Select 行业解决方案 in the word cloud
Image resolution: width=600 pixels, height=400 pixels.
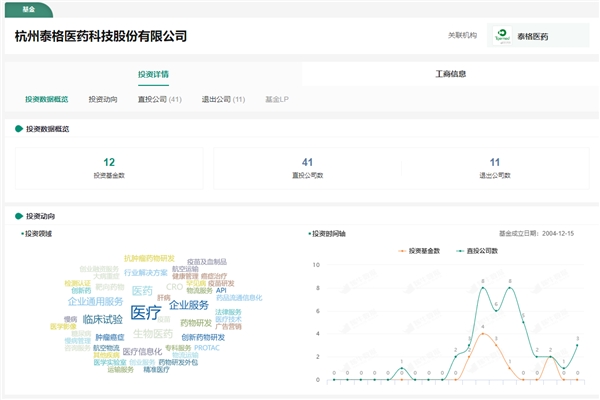click(x=146, y=273)
